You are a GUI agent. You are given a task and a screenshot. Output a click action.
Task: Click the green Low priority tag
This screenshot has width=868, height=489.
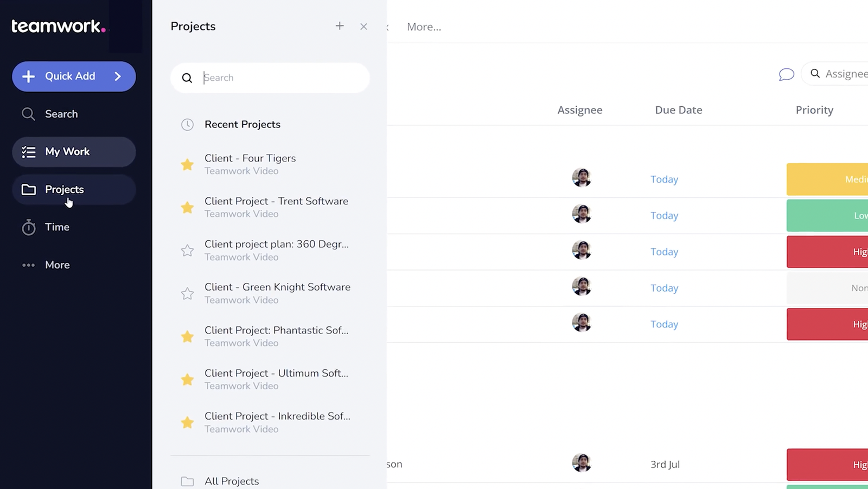point(827,216)
